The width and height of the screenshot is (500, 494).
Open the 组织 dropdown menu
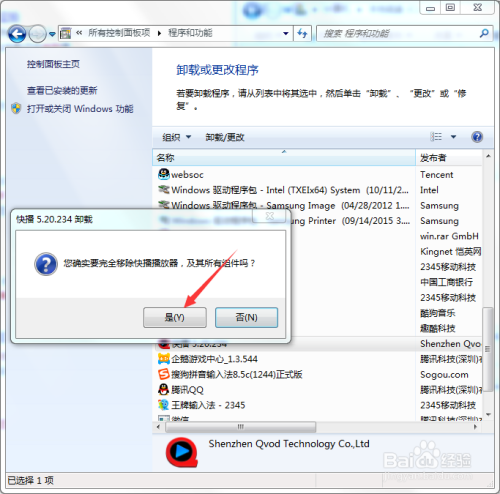click(176, 137)
